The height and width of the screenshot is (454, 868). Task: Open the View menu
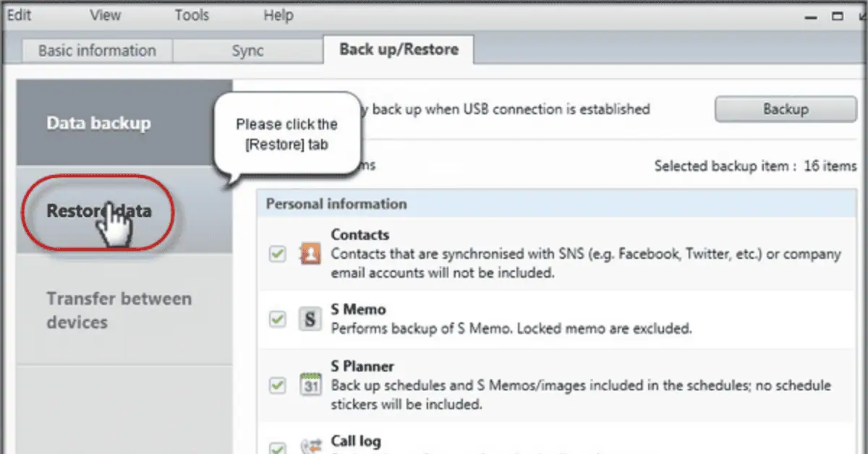click(x=104, y=14)
